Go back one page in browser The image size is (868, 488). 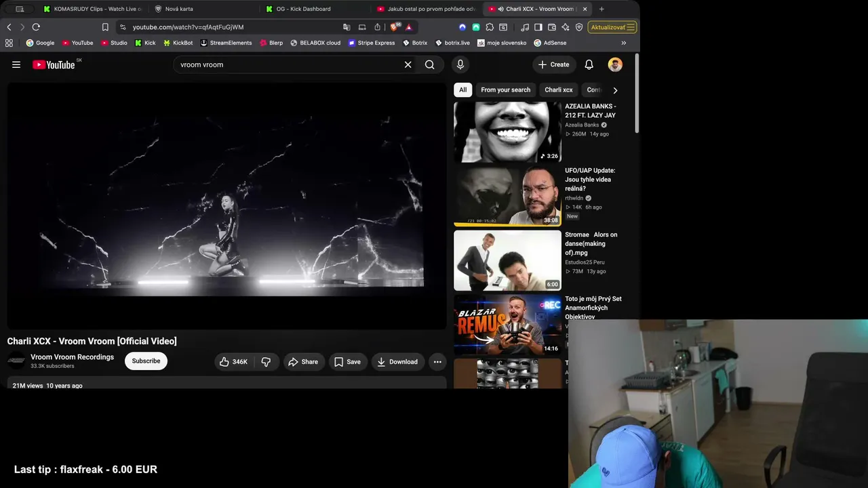(9, 27)
